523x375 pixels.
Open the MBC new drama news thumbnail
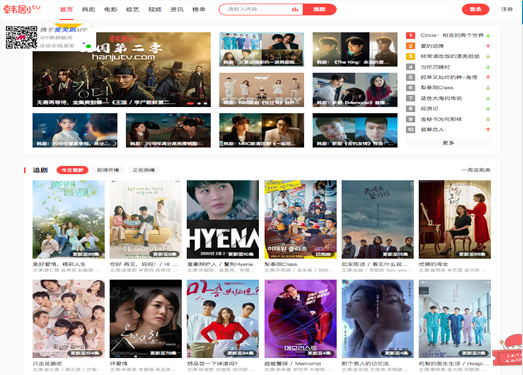point(262,130)
